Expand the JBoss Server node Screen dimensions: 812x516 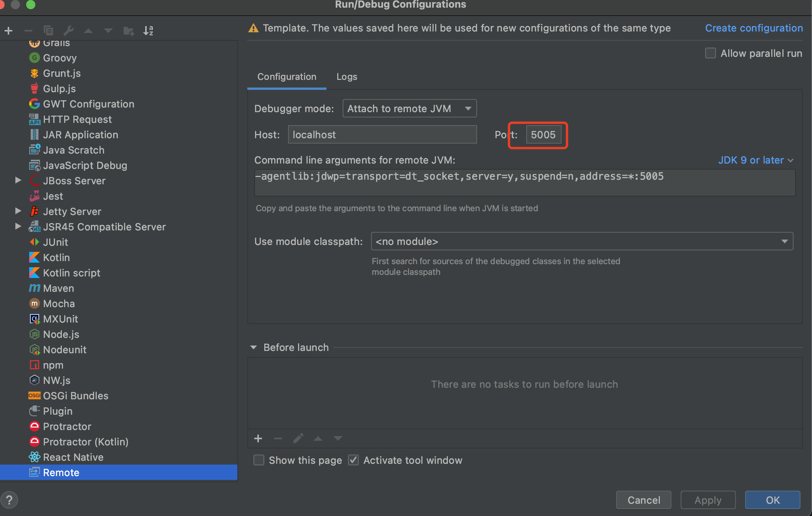pos(18,180)
